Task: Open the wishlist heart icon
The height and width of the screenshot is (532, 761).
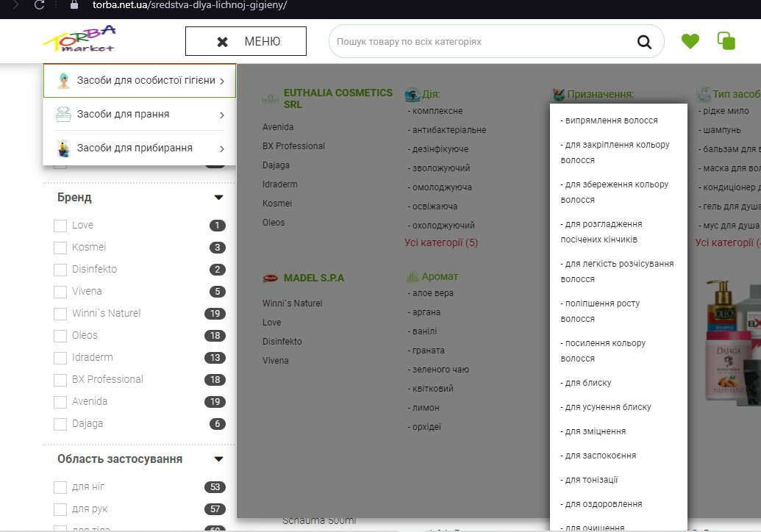Action: (x=690, y=41)
